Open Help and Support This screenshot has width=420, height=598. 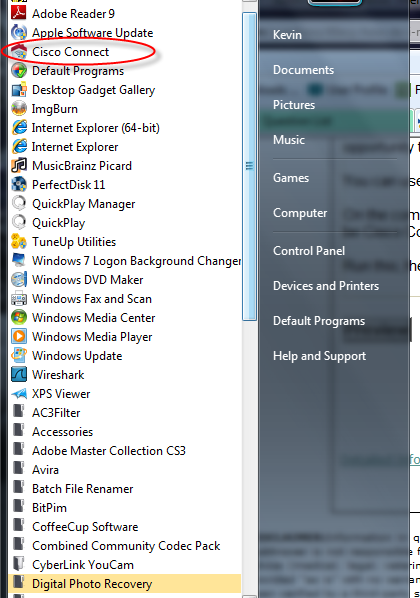click(x=319, y=356)
